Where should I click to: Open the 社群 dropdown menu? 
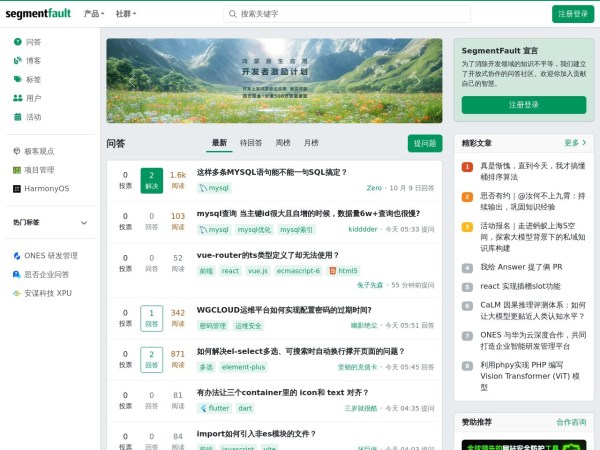click(126, 14)
